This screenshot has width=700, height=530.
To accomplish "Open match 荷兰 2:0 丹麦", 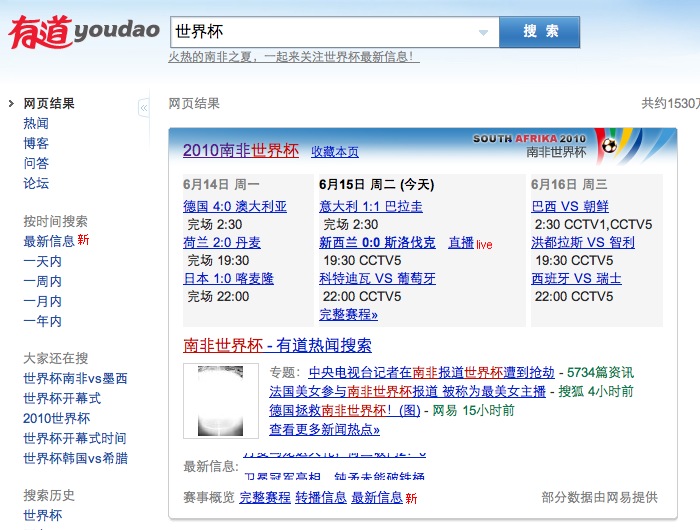I will pos(222,242).
